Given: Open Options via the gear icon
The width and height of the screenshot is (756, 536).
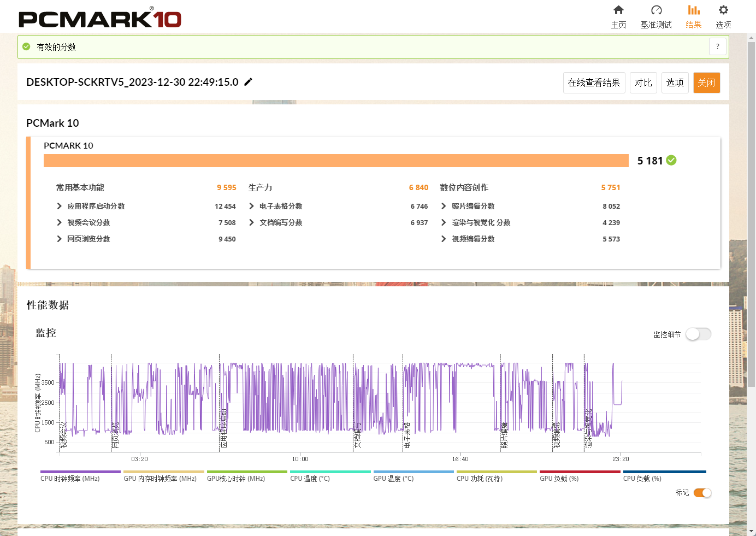Looking at the screenshot, I should [x=723, y=10].
